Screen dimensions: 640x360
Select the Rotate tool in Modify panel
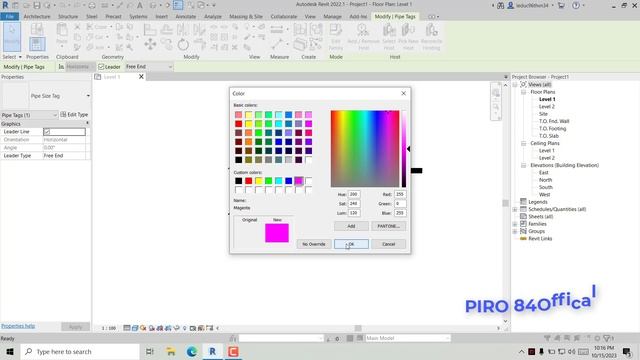coord(183,44)
